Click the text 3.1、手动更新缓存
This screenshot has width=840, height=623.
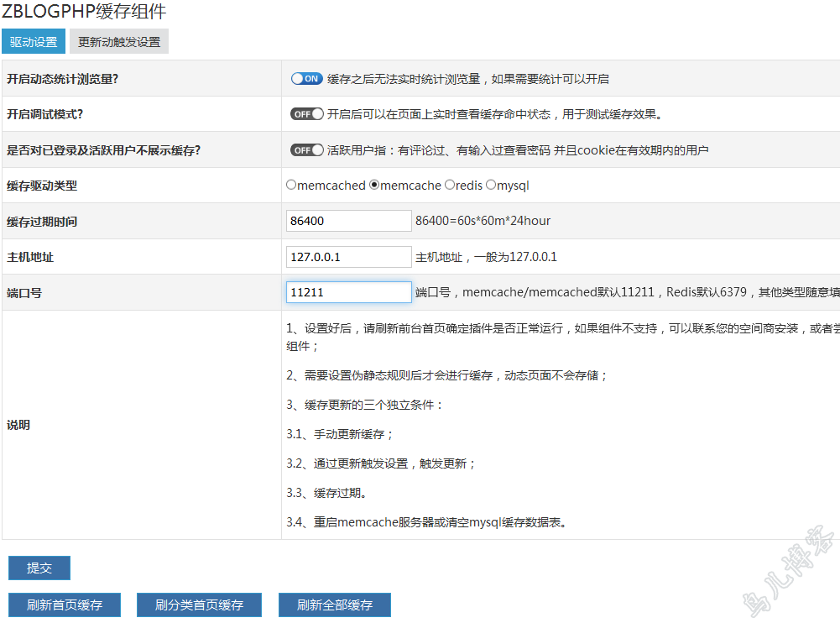click(339, 434)
